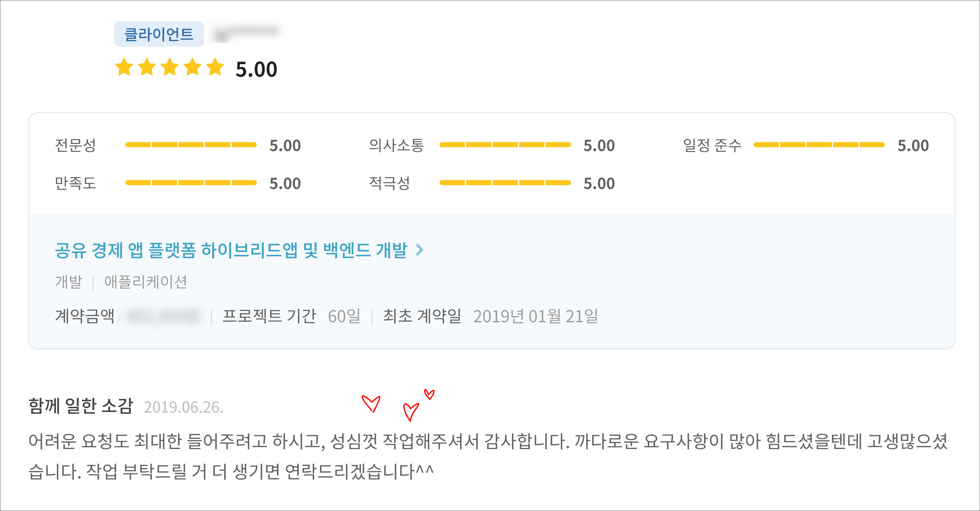Click the 만족도 rating bar
Image resolution: width=980 pixels, height=511 pixels.
191,183
